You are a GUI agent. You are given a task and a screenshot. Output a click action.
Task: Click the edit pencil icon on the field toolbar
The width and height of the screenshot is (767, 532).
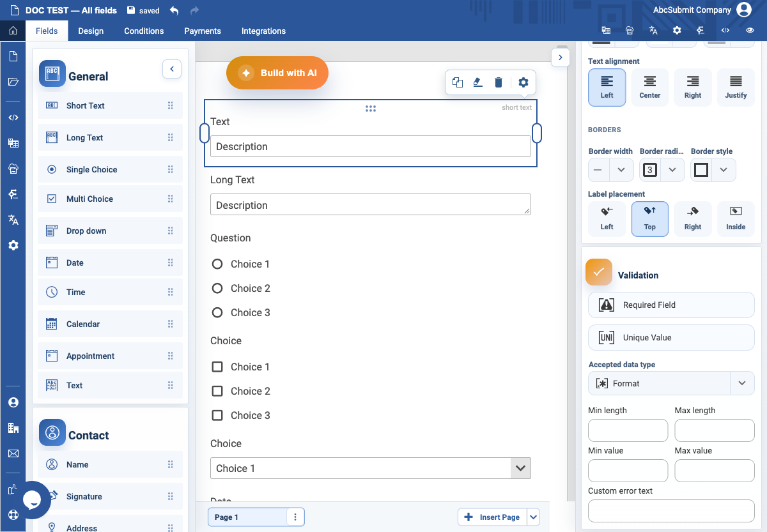click(x=477, y=82)
